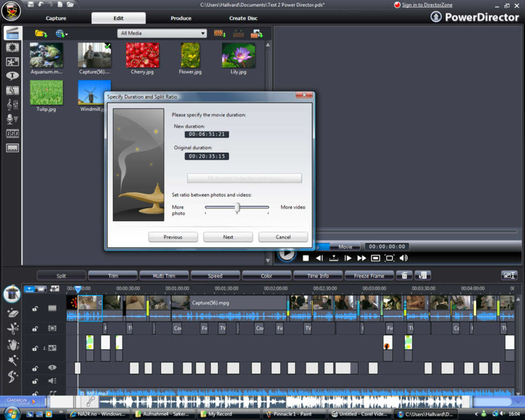
Task: Open the Audio Mixing Room icon
Action: pyautogui.click(x=12, y=105)
